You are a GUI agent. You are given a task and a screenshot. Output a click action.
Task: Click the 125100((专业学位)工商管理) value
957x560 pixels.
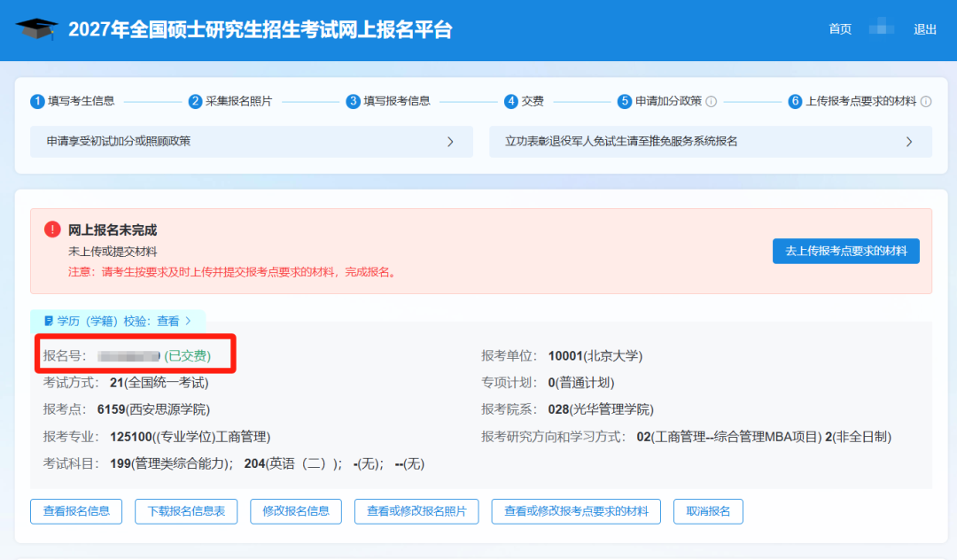click(x=190, y=437)
